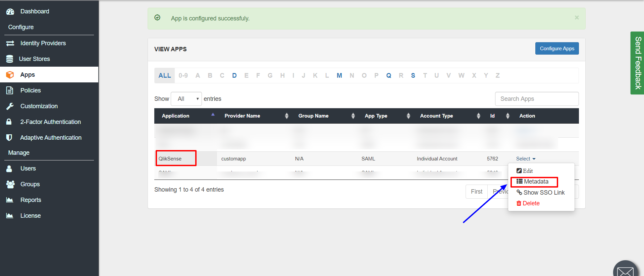644x276 pixels.
Task: Click the User Stores database icon
Action: coord(10,59)
